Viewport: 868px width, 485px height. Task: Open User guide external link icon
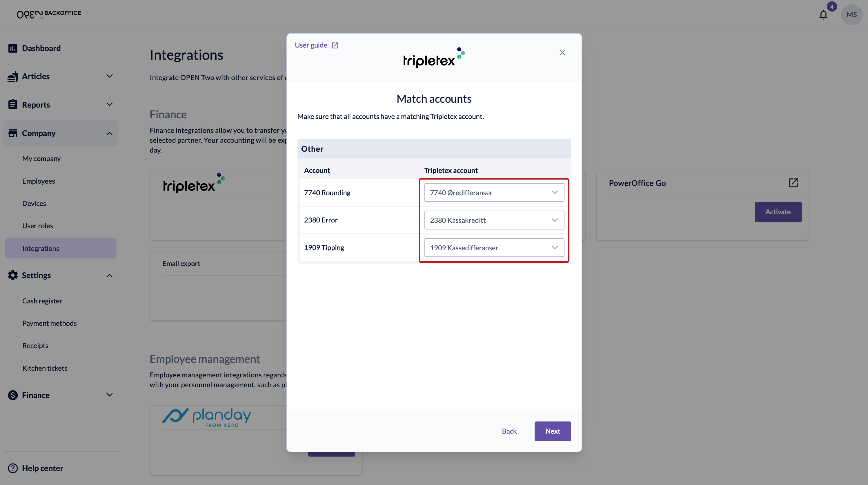[x=335, y=46]
